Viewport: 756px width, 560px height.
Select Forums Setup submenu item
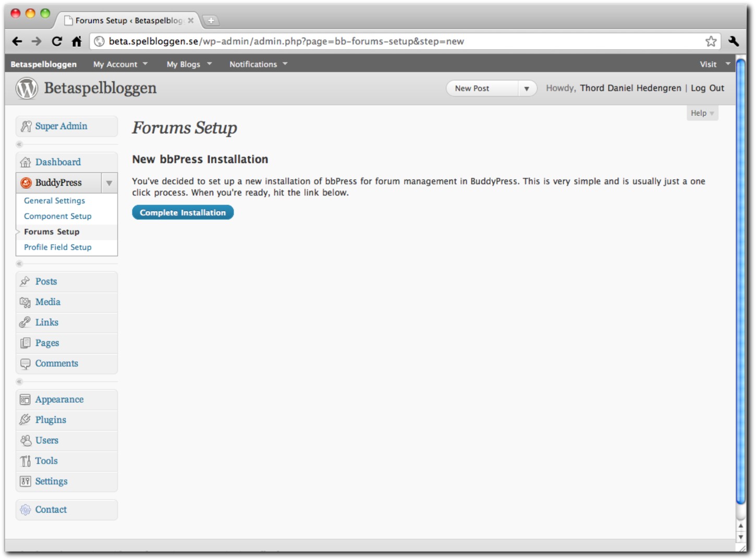(x=52, y=232)
